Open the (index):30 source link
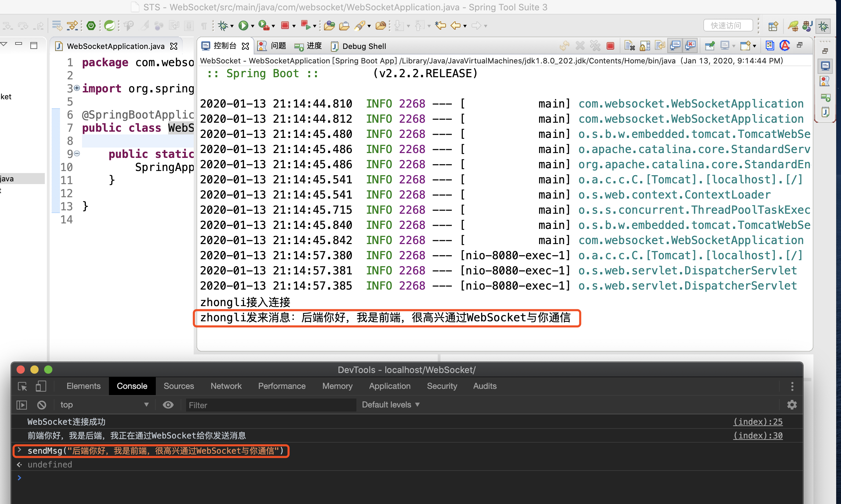Image resolution: width=841 pixels, height=504 pixels. (x=758, y=435)
